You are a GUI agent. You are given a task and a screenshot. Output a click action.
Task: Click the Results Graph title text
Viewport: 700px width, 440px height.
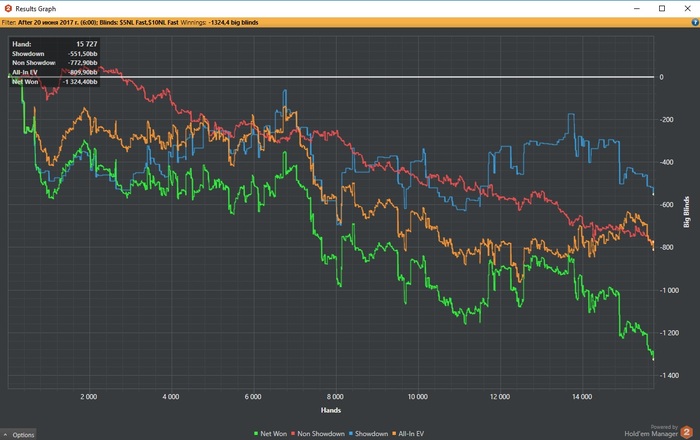click(36, 8)
